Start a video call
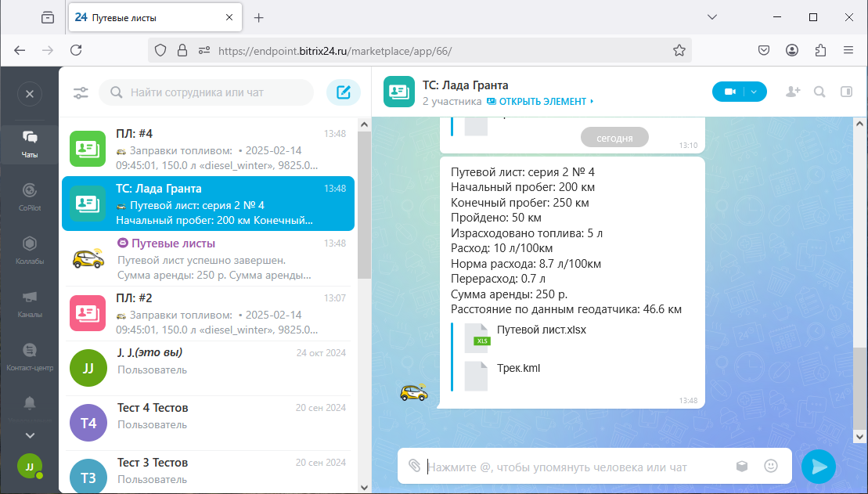The height and width of the screenshot is (494, 868). (x=729, y=92)
